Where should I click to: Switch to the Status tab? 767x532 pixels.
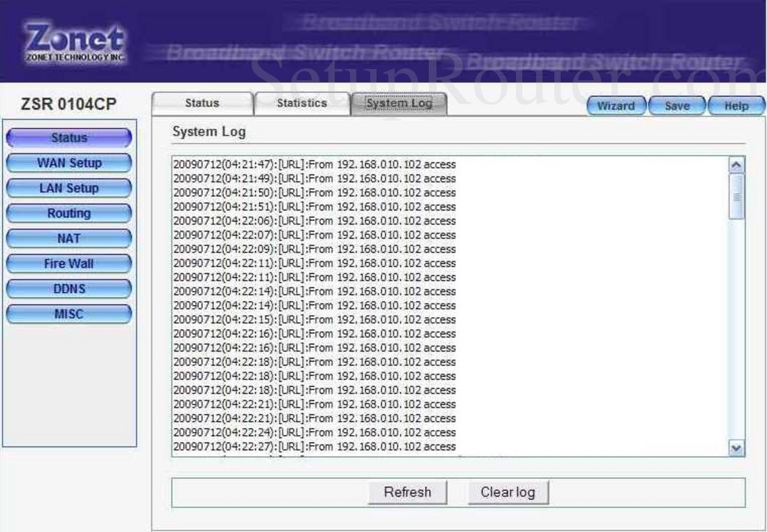(202, 102)
